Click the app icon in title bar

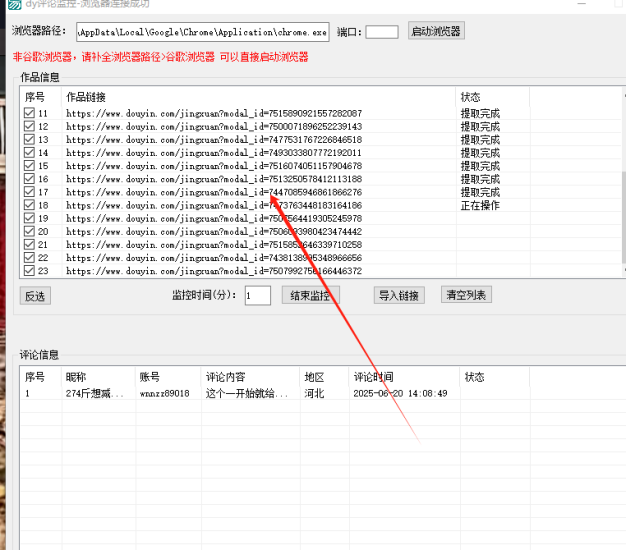click(x=15, y=4)
